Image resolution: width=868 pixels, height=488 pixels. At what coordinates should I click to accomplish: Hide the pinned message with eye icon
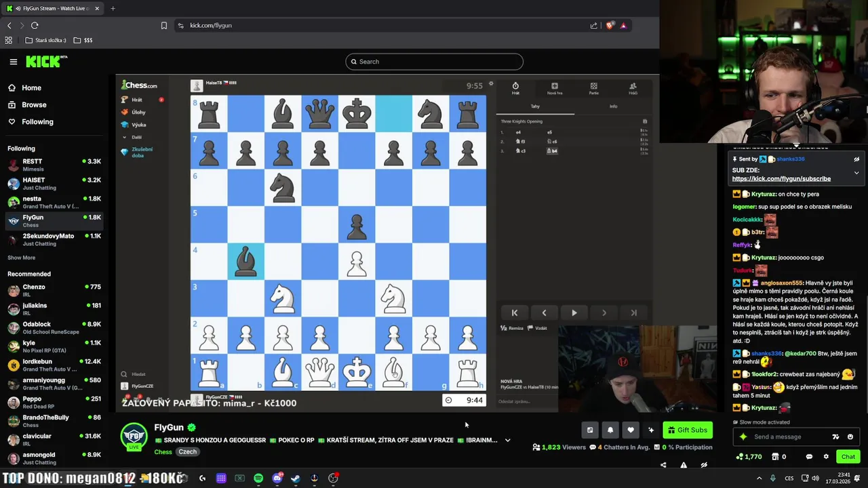tap(856, 159)
